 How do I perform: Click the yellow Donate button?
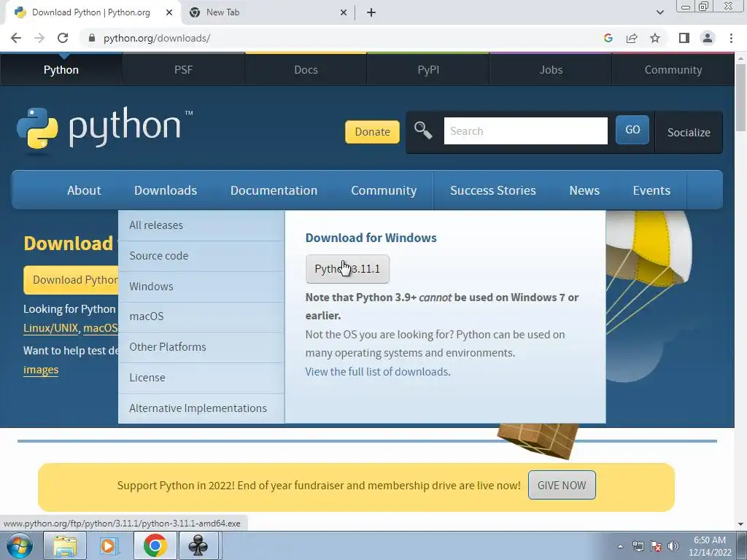[372, 132]
